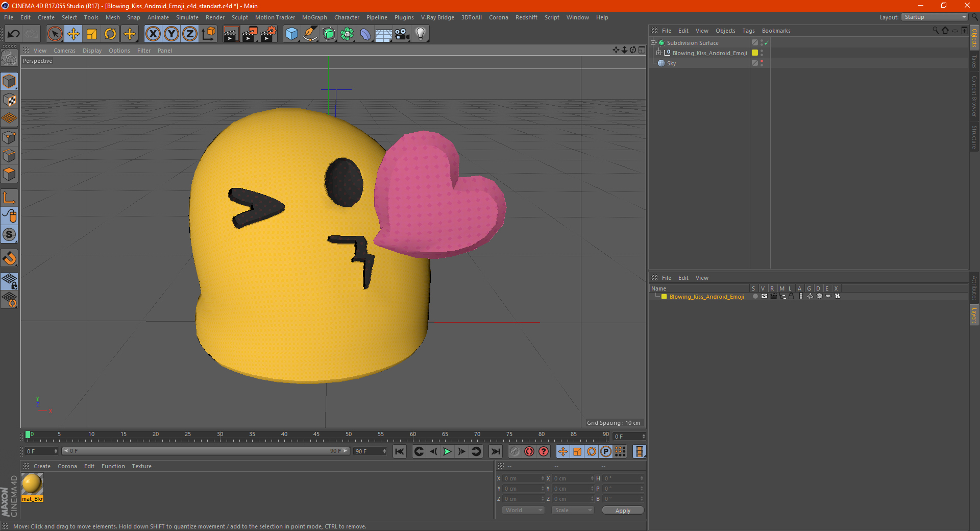Toggle layer Solo dot for Blowing_Kiss_Android_Emoji
980x531 pixels.
(755, 297)
